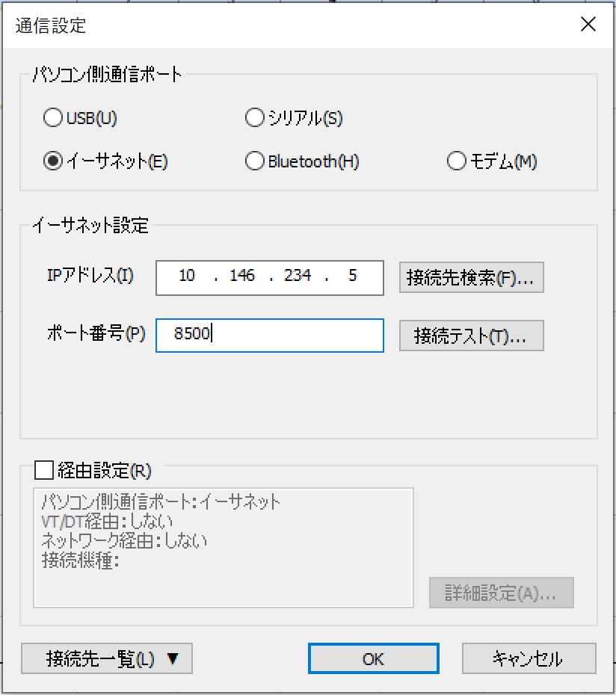Open the 接続先一覧(L) dropdown list
This screenshot has width=616, height=695.
point(107,658)
